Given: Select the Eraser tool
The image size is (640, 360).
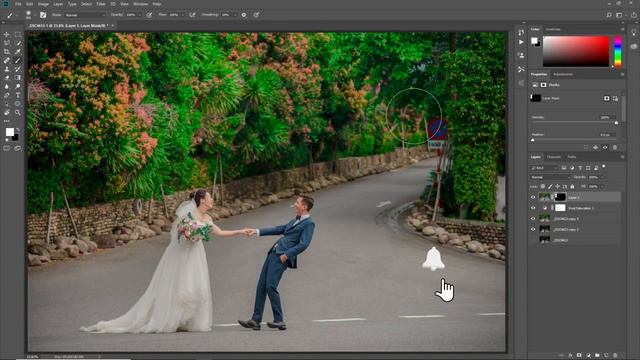Looking at the screenshot, I should pos(7,78).
